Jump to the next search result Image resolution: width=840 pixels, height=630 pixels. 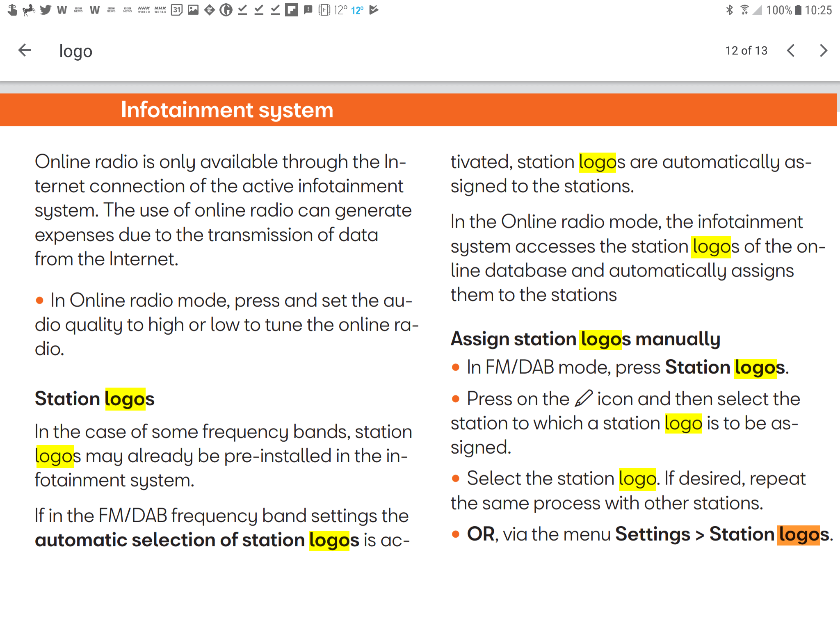coord(823,50)
